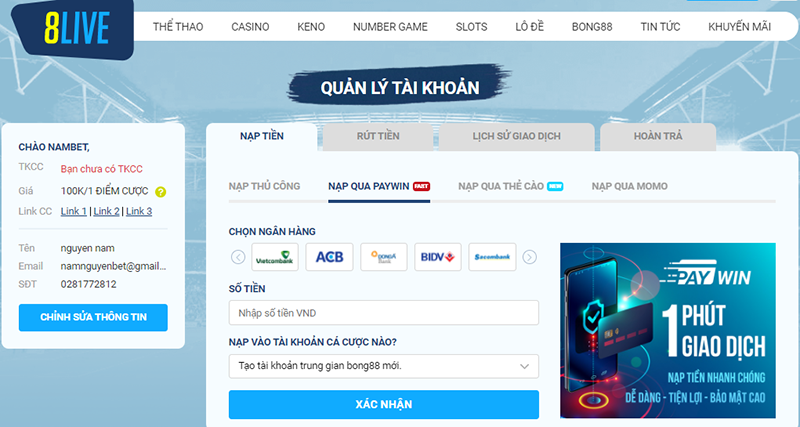
Task: Show more banks with right arrow
Action: (530, 257)
